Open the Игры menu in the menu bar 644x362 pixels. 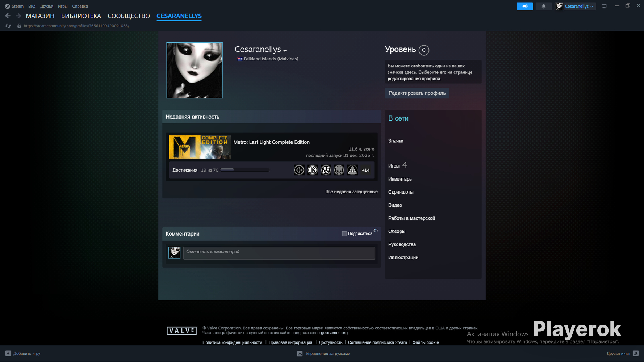pos(63,6)
